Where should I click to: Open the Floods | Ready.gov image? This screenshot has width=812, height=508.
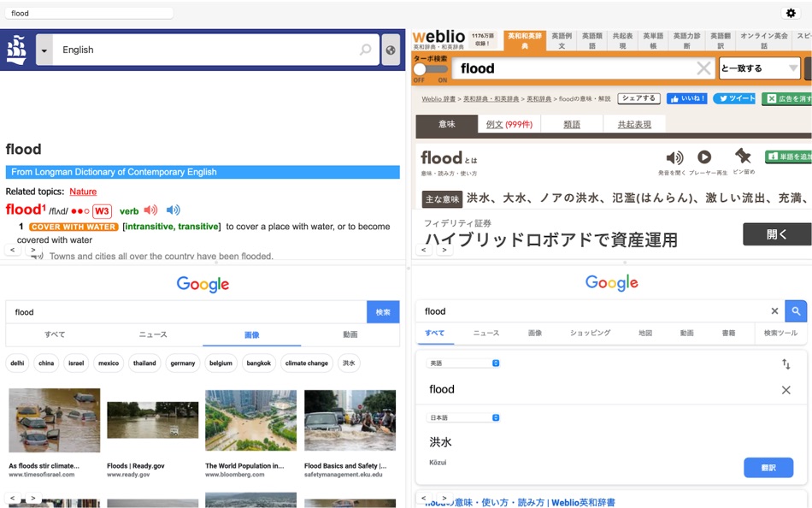[x=152, y=420]
